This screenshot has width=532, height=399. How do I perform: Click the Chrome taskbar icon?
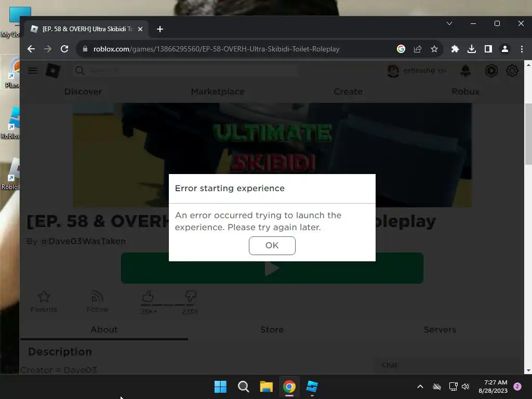pos(289,387)
